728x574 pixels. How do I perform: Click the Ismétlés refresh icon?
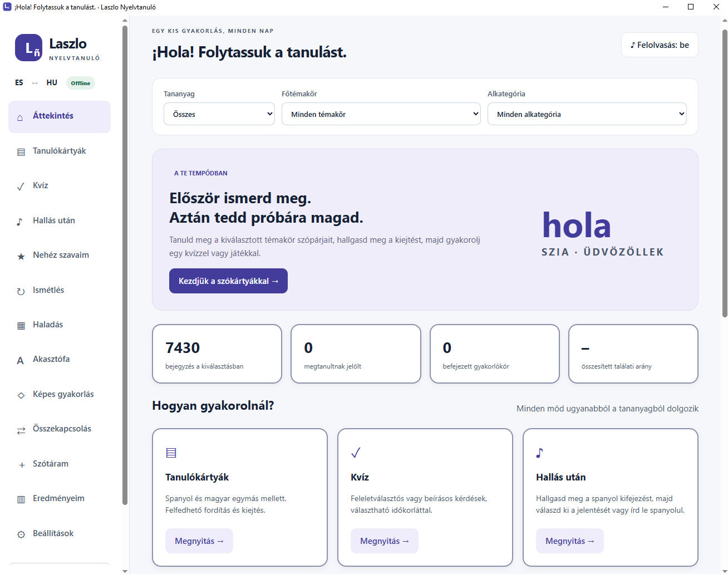tap(21, 291)
